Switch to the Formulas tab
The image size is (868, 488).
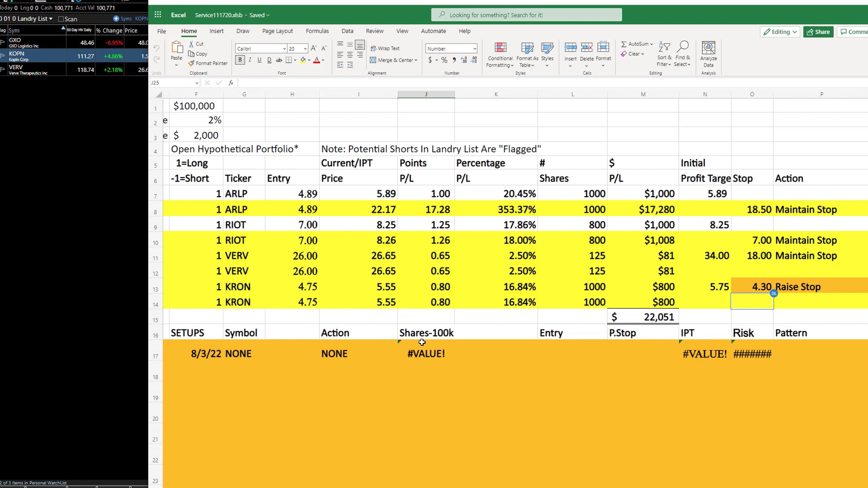[317, 31]
